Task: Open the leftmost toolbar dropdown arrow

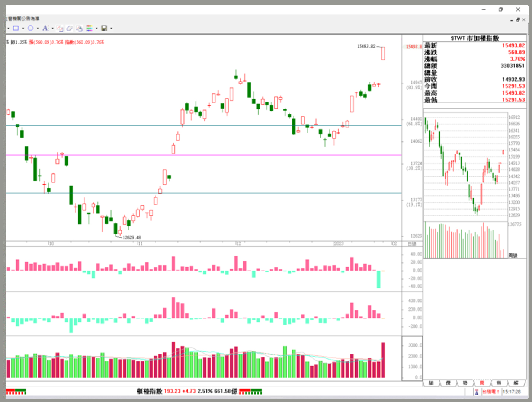Action: [8, 28]
